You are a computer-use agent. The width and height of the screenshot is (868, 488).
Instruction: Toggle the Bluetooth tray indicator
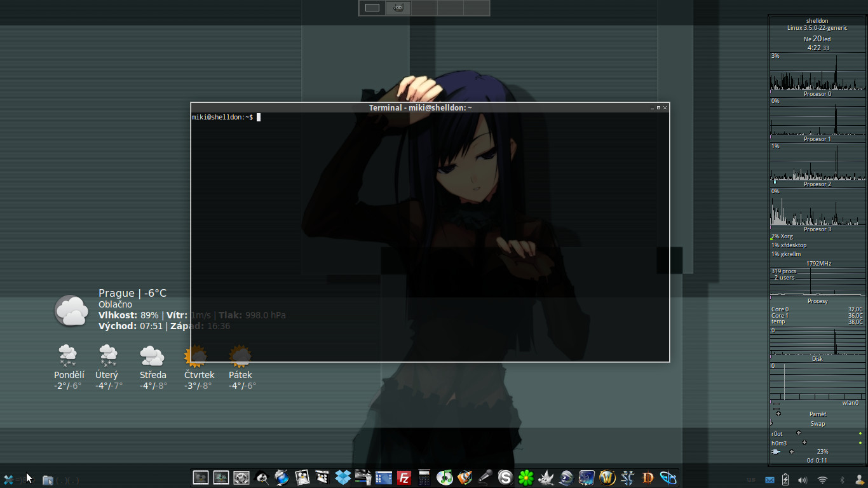point(842,480)
